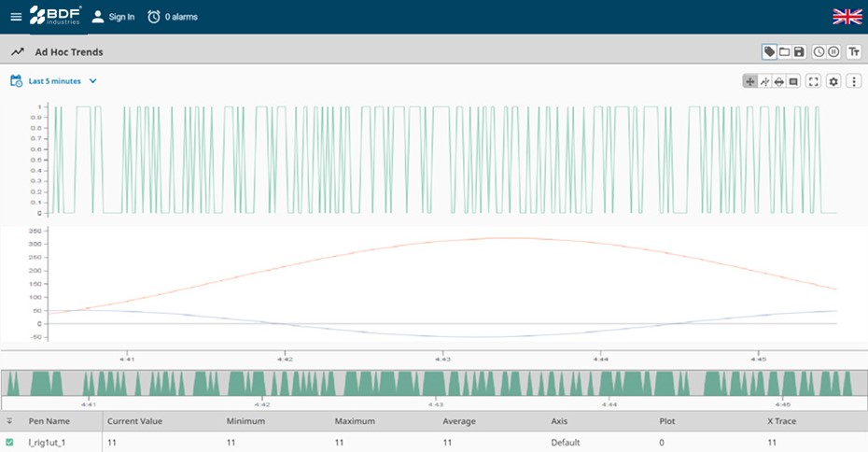The image size is (868, 452).
Task: Toggle text size settings icon
Action: coord(853,52)
